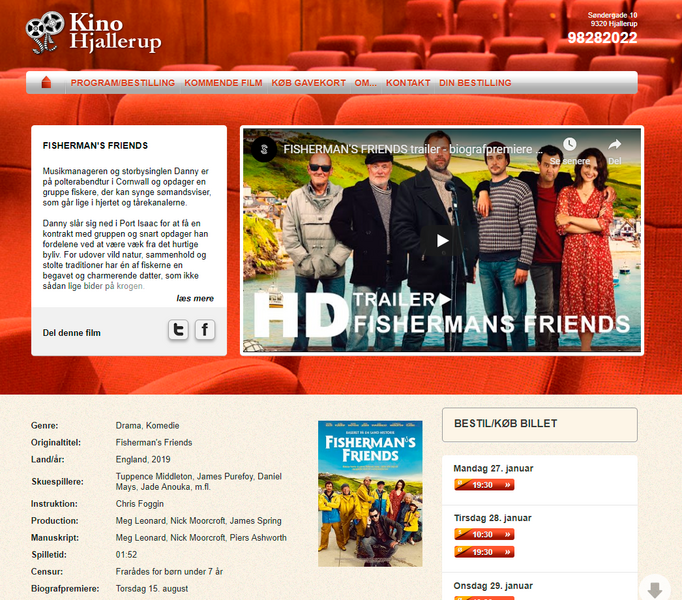Click 'Meg Leonard, Nick Moorcroft, Piers Ashworth' value
Viewport: 682px width, 600px height.
(x=201, y=538)
